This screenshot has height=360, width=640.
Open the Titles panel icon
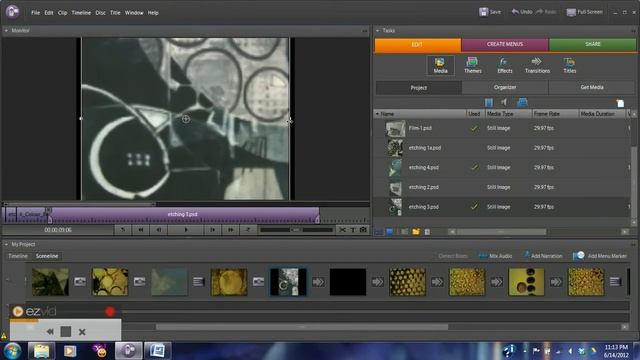click(569, 65)
